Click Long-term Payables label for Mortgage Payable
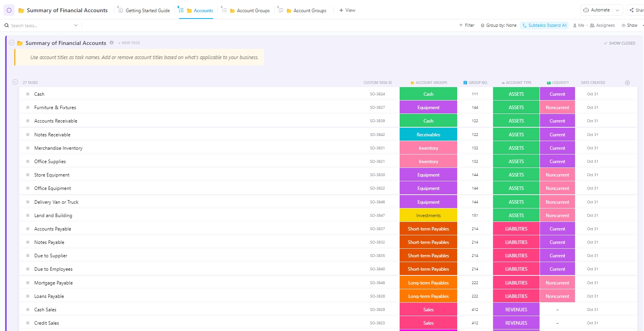Screen dimensions: 644x331 tap(428, 283)
